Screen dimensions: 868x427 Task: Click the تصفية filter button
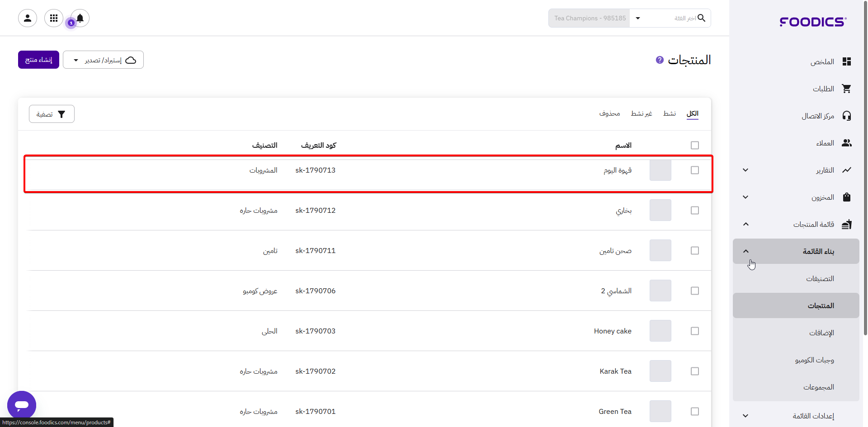point(52,114)
